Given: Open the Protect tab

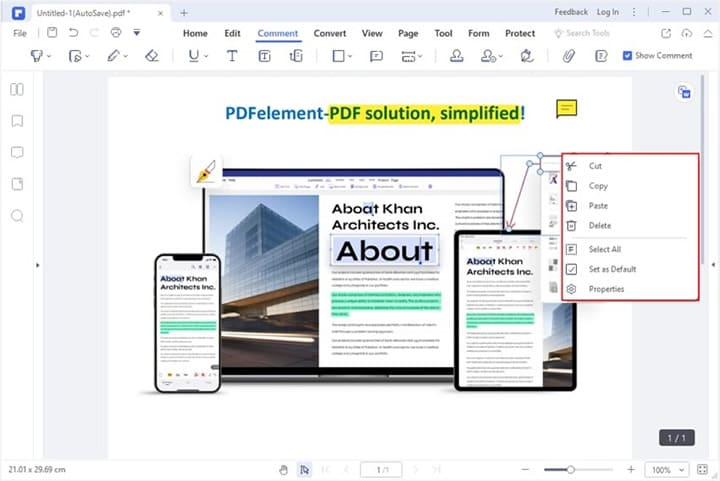Looking at the screenshot, I should coord(520,33).
